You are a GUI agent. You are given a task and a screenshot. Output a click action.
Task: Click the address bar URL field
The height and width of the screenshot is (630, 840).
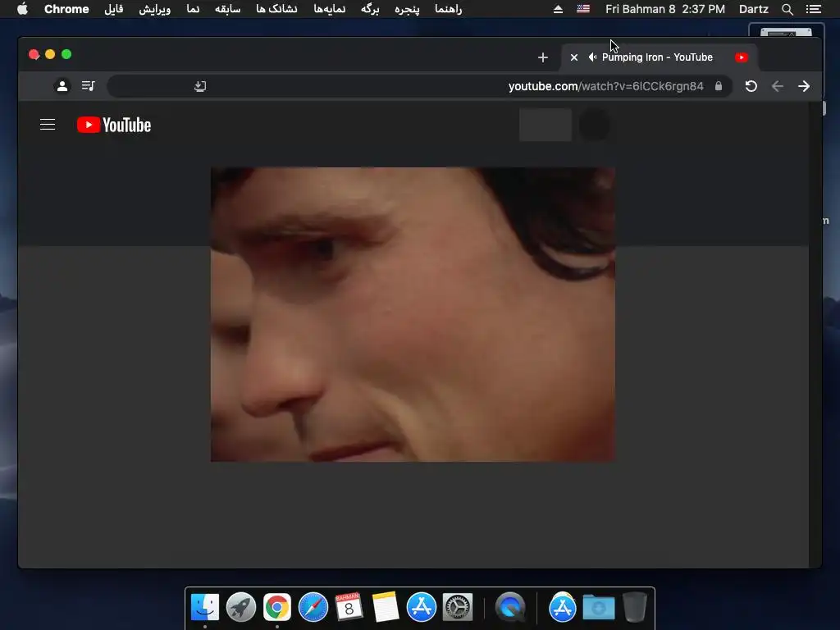(419, 85)
